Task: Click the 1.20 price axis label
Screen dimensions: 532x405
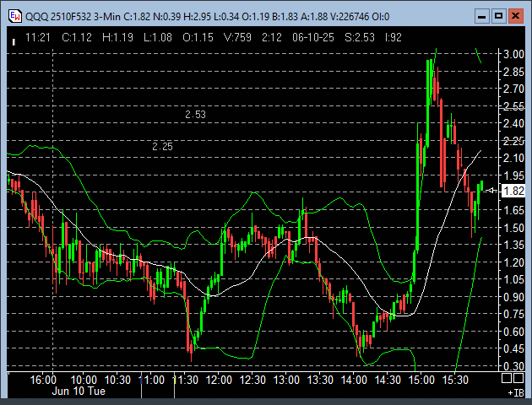Action: (513, 262)
